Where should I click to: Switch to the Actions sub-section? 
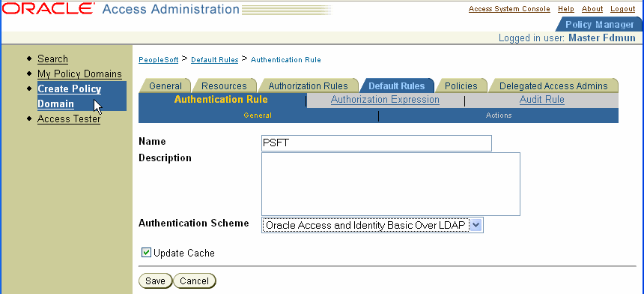coord(499,115)
